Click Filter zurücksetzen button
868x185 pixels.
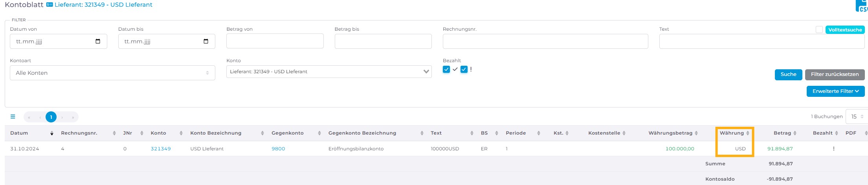[x=835, y=74]
